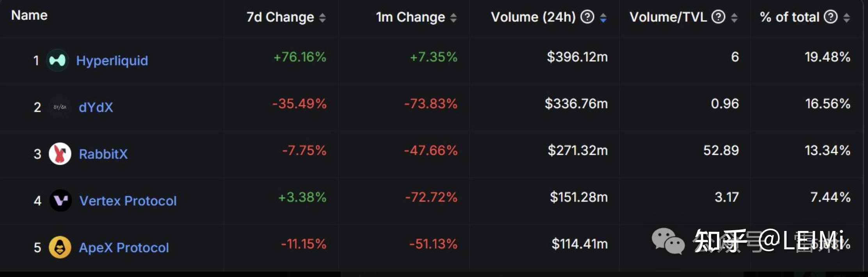
Task: Click the Name column header
Action: 29,15
